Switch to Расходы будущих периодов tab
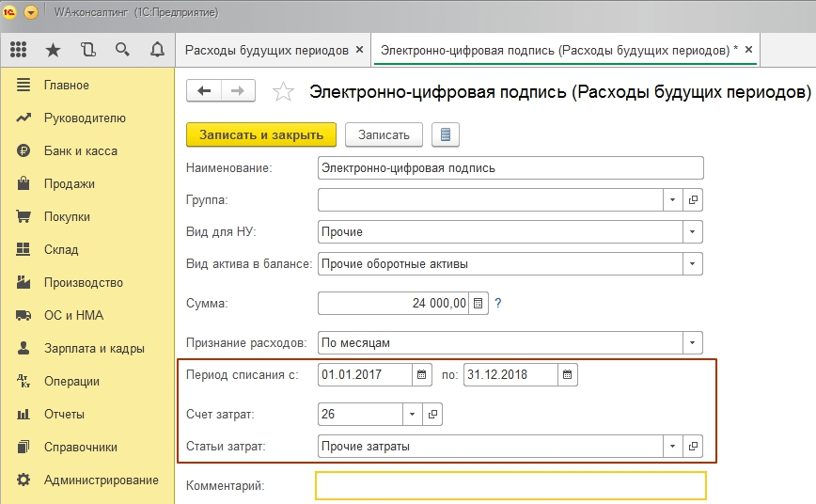The image size is (816, 504). tap(267, 50)
